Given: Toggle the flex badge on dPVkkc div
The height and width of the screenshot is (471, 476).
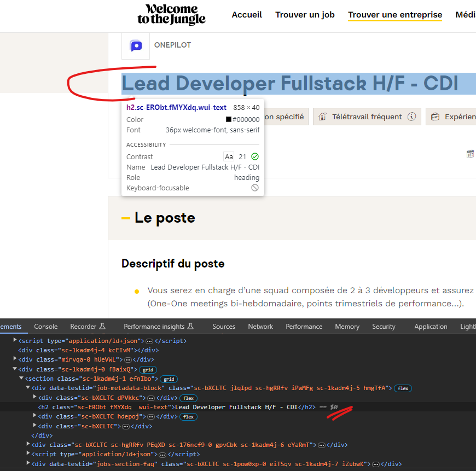Looking at the screenshot, I should [189, 398].
